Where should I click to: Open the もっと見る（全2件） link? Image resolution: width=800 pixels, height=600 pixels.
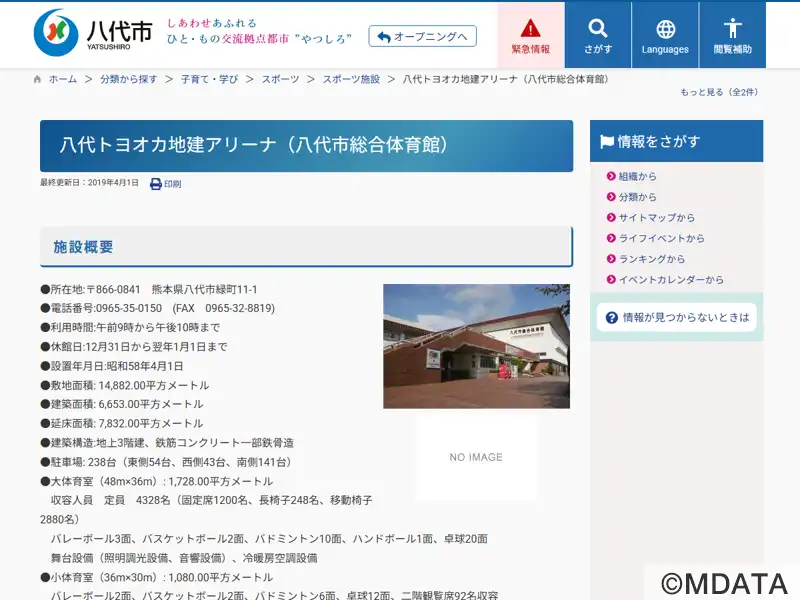click(x=719, y=92)
